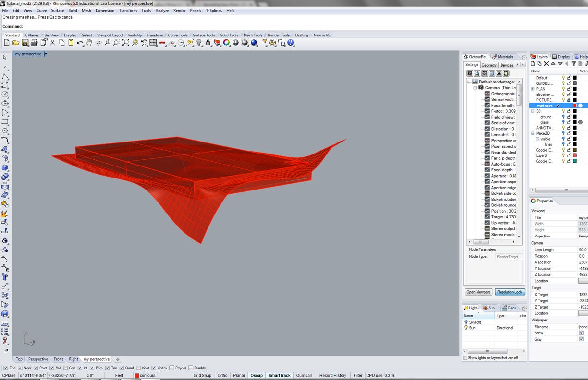Screen dimensions: 588x380
Task: Click the blue render sphere icon
Action: click(254, 43)
